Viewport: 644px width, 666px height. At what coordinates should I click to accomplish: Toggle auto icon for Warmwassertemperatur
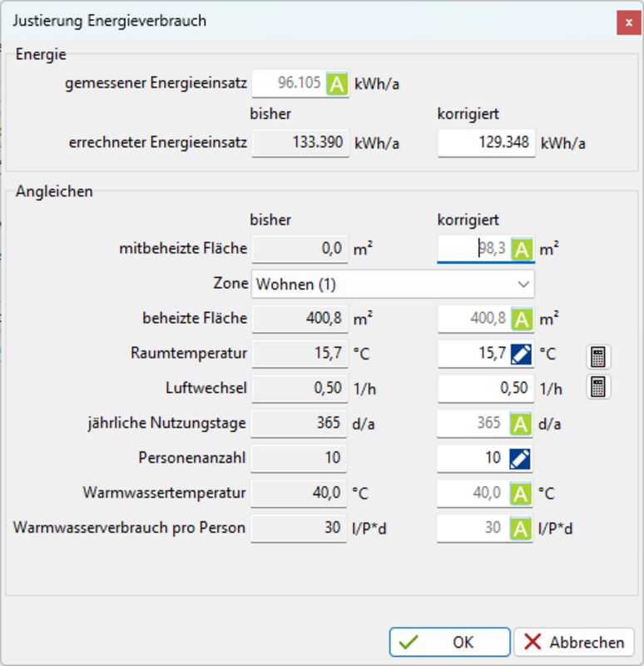[522, 493]
